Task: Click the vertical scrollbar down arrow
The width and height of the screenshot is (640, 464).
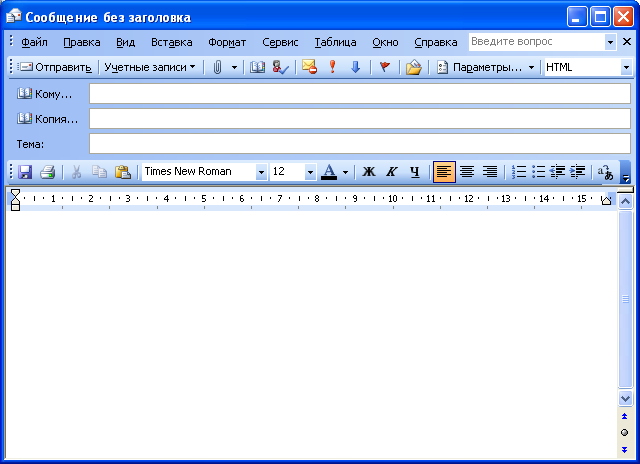Action: click(x=625, y=398)
